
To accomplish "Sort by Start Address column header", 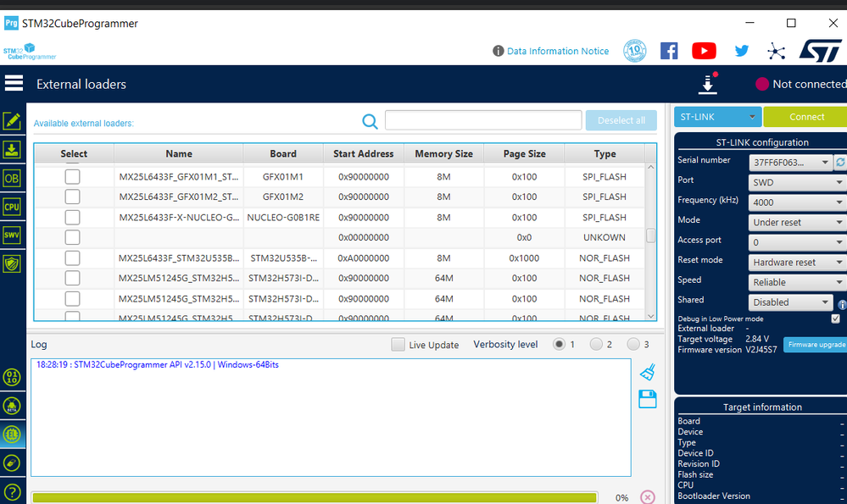I will pyautogui.click(x=363, y=154).
